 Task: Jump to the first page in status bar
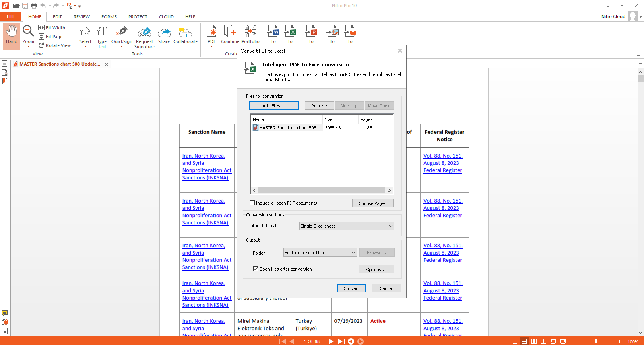[x=283, y=341]
